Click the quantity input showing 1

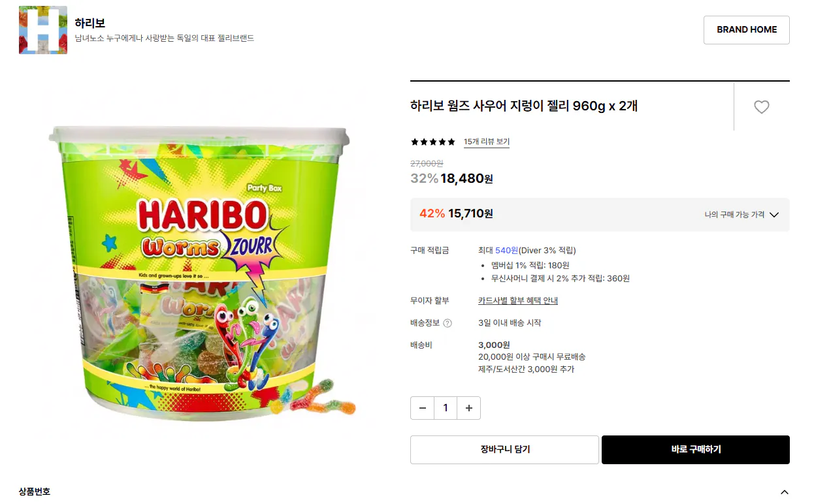[446, 407]
